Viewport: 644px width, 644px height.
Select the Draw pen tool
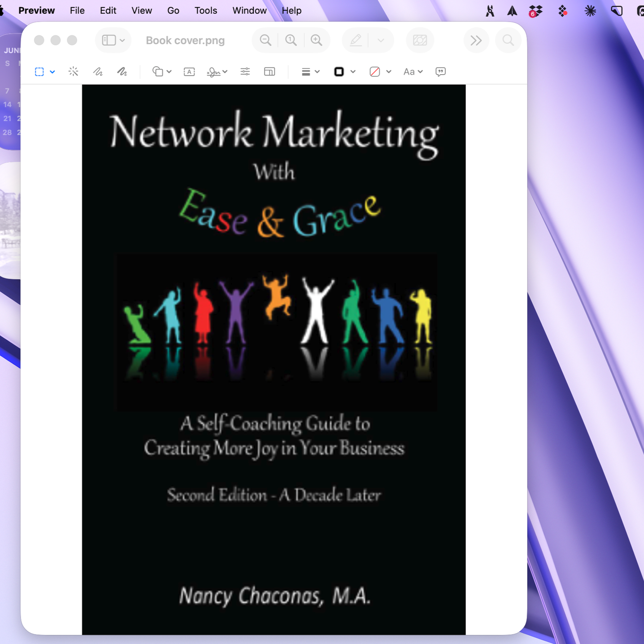(122, 72)
